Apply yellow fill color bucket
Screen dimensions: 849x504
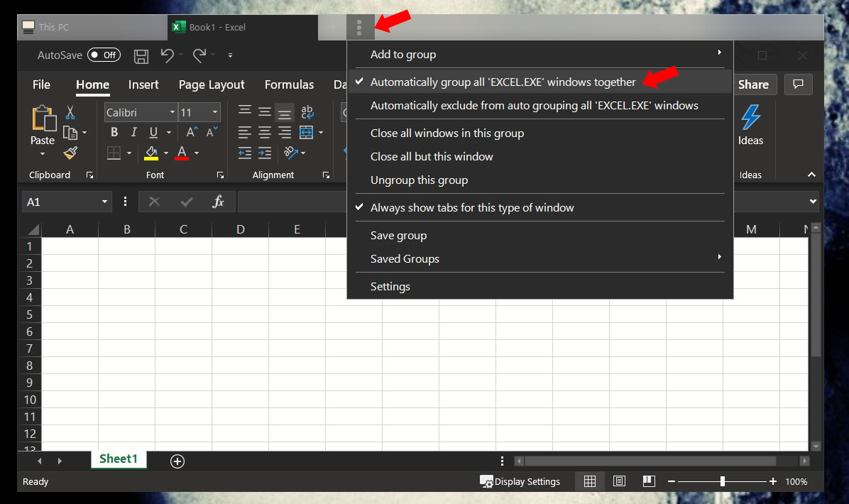pyautogui.click(x=151, y=153)
